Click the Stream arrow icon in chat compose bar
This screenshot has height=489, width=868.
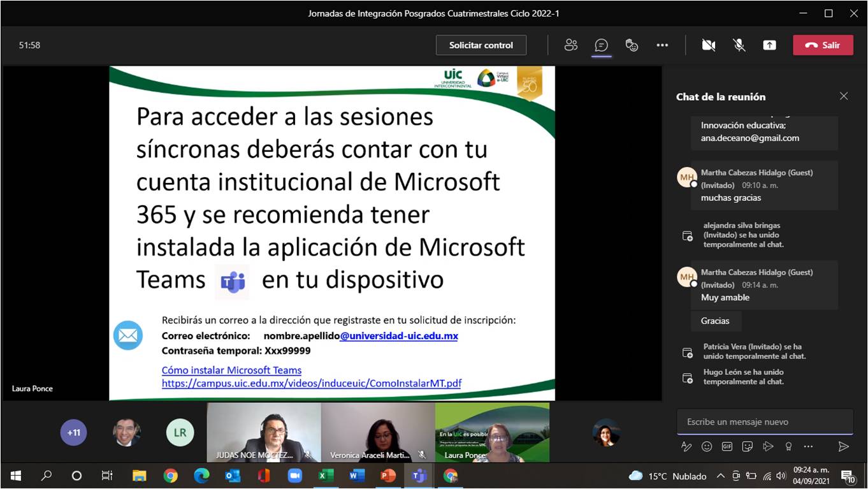point(768,447)
